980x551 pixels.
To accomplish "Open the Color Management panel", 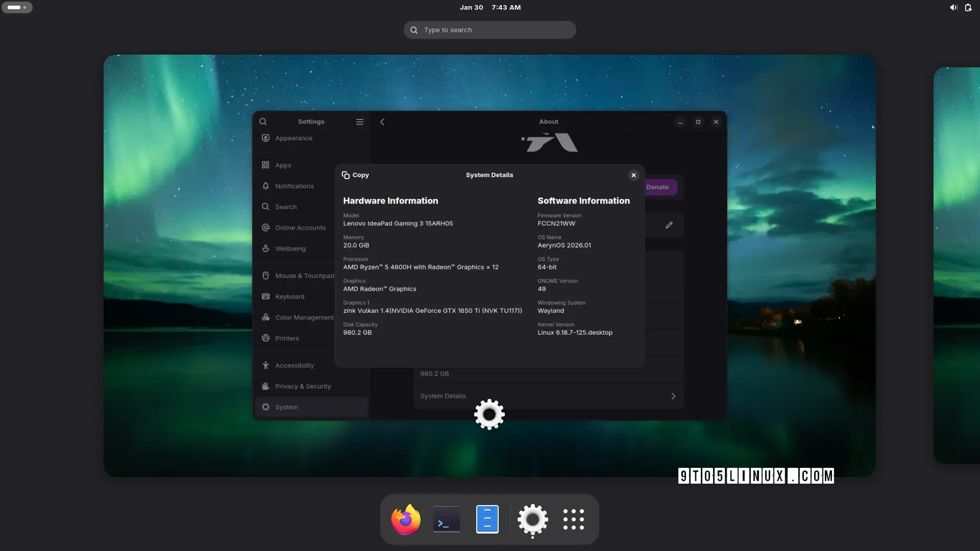I will 304,317.
